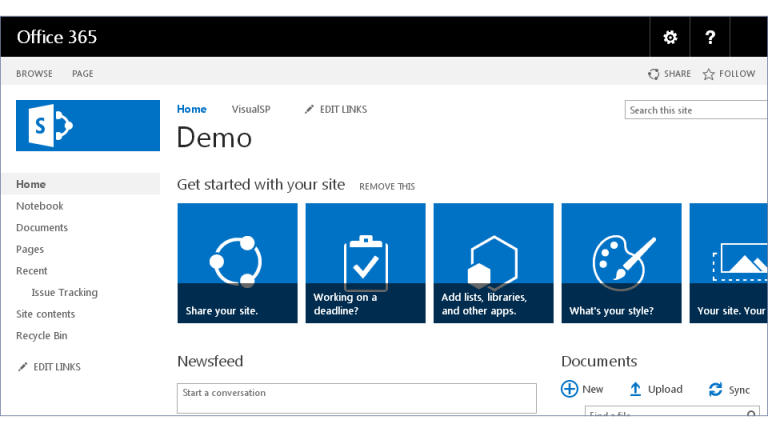
Task: Open the Your site. Your brand tile
Action: tap(728, 263)
